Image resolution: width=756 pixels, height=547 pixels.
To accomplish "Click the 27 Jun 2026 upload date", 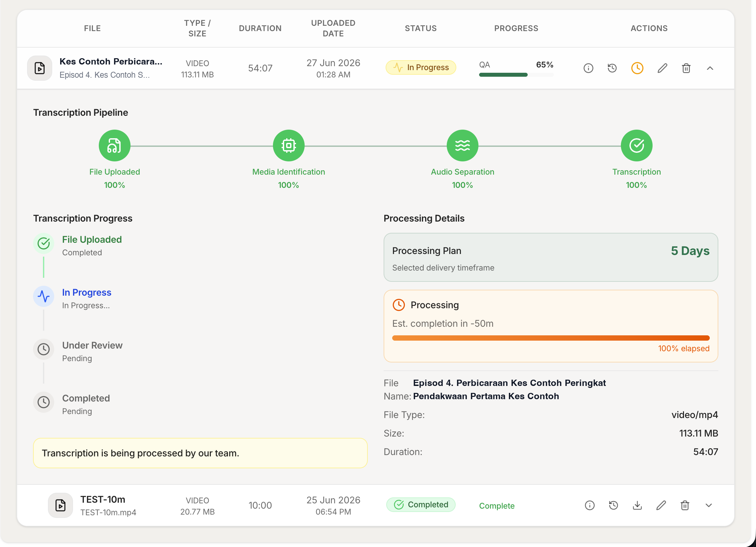I will (x=333, y=63).
